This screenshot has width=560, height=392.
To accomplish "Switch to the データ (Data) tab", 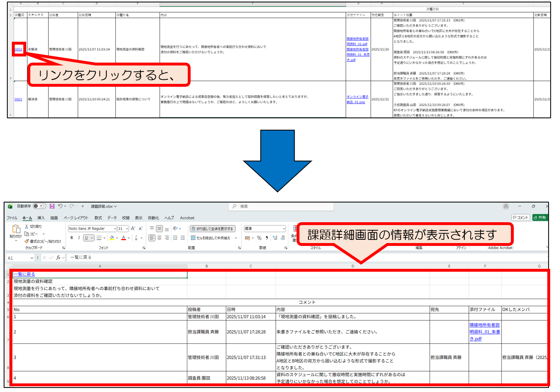I will click(112, 218).
